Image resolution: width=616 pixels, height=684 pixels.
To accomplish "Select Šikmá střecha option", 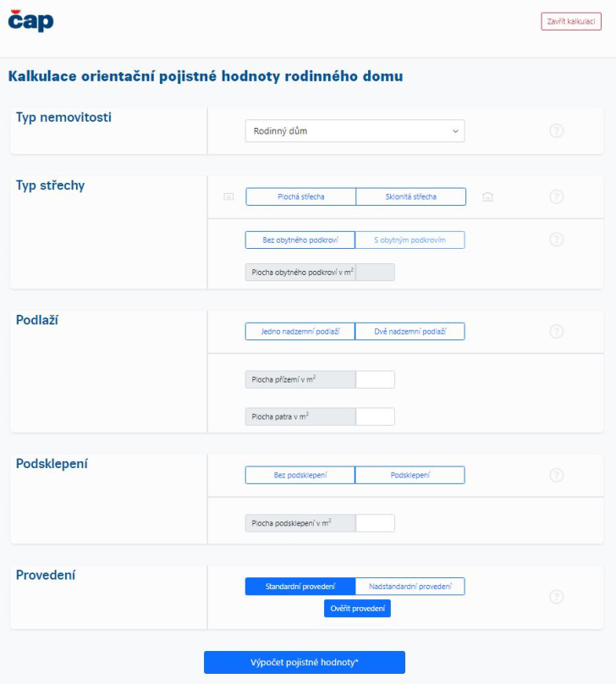I will pos(410,196).
